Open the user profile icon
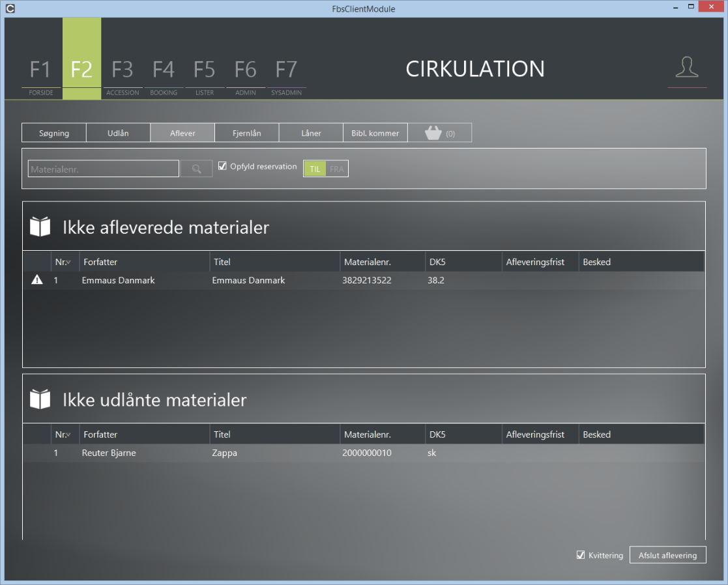Image resolution: width=728 pixels, height=585 pixels. click(687, 68)
